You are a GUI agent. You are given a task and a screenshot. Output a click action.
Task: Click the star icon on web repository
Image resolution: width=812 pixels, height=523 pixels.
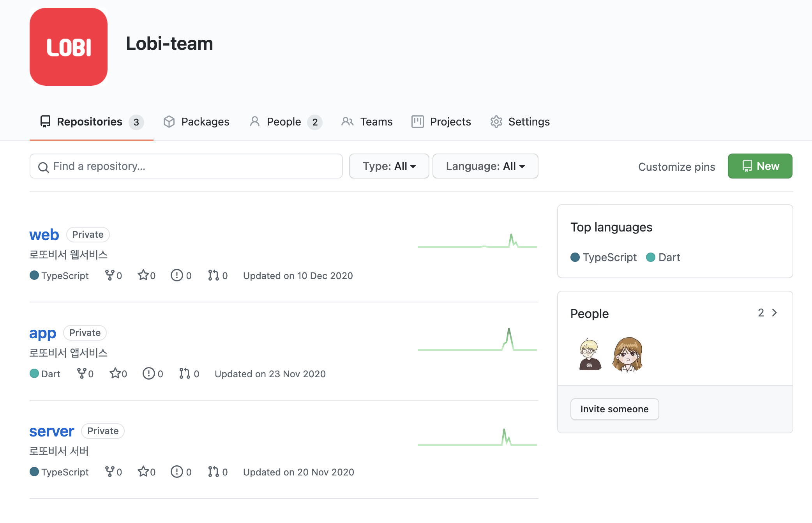pyautogui.click(x=143, y=275)
